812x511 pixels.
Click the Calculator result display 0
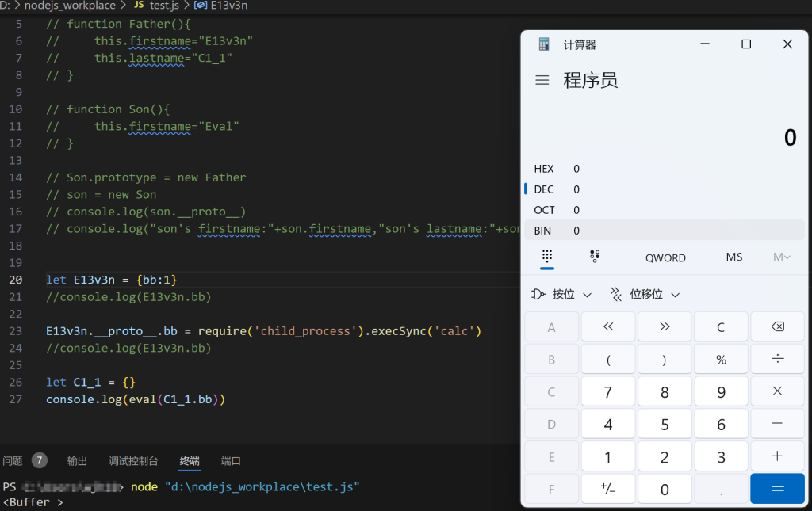[790, 138]
